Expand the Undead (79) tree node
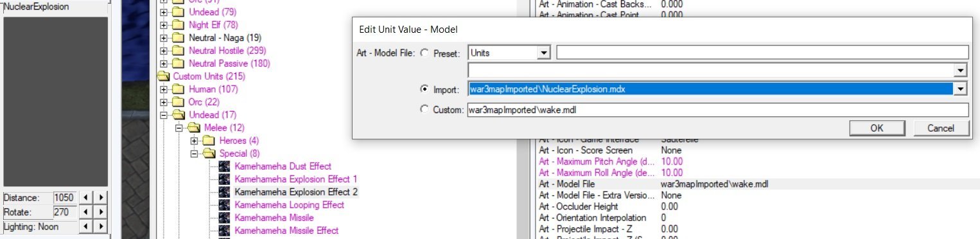 tap(164, 12)
